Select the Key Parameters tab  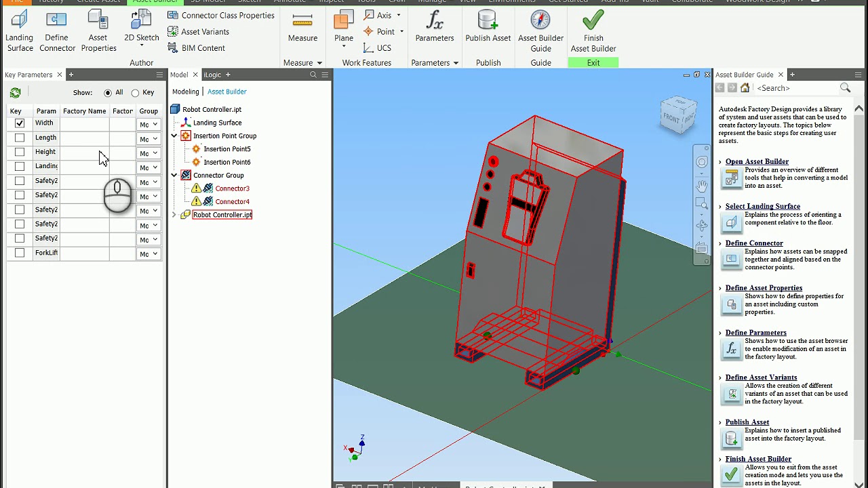(28, 75)
